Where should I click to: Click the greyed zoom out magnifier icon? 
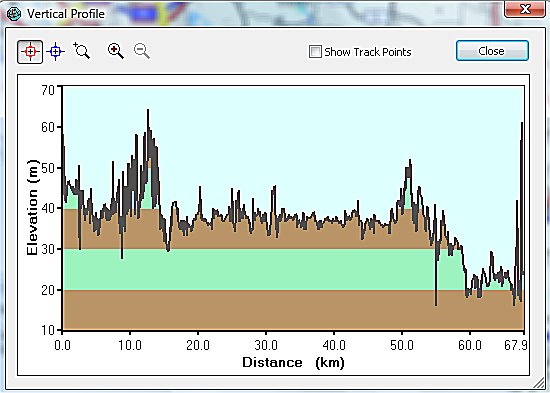pyautogui.click(x=142, y=51)
